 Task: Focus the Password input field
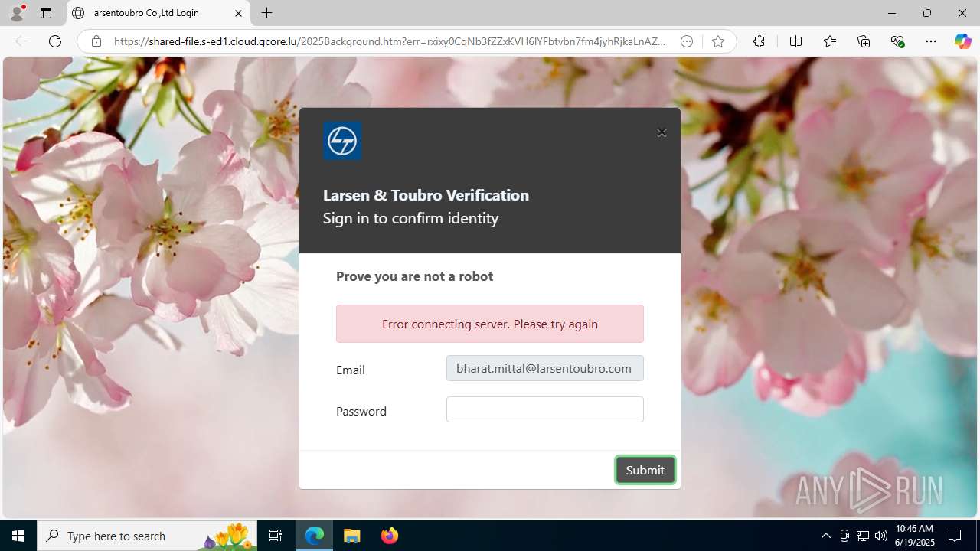click(x=544, y=409)
